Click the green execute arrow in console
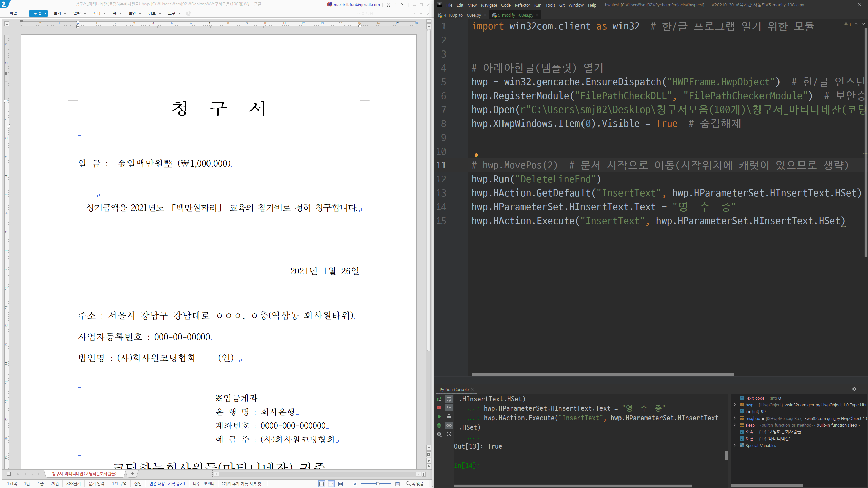868x488 pixels. coord(439,416)
